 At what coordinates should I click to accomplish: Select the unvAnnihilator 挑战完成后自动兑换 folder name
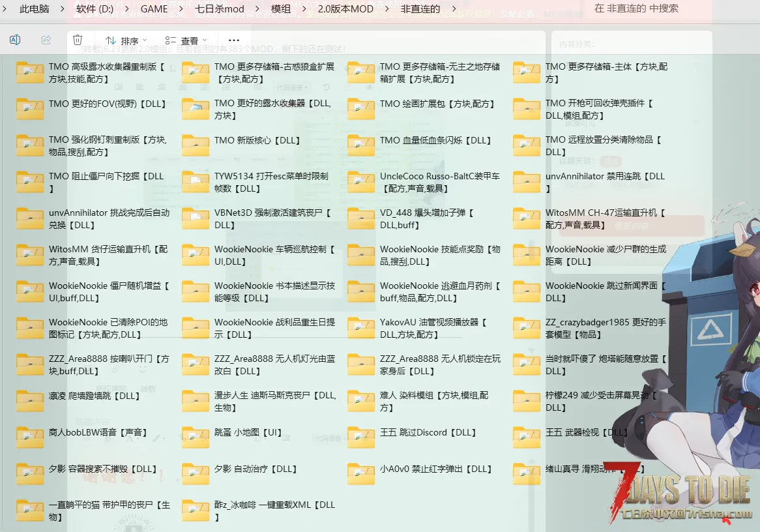click(110, 218)
